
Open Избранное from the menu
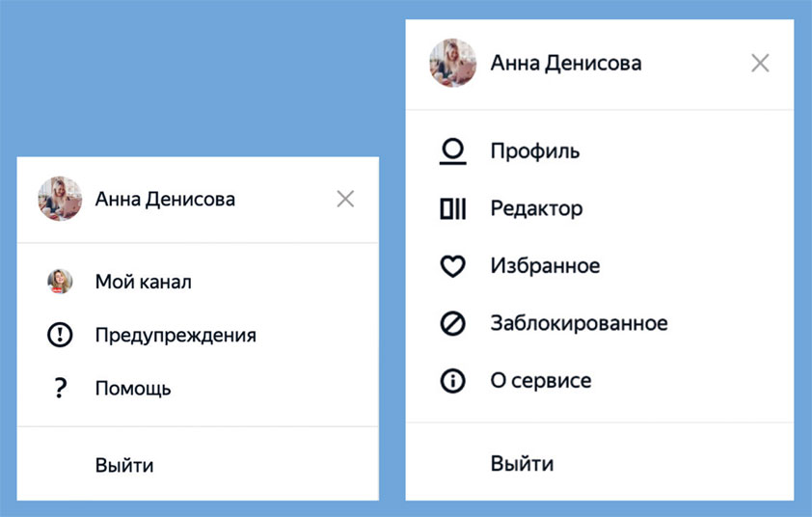point(545,266)
